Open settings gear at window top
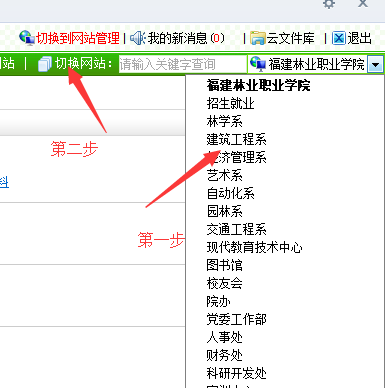Image resolution: width=385 pixels, height=388 pixels. pyautogui.click(x=329, y=4)
